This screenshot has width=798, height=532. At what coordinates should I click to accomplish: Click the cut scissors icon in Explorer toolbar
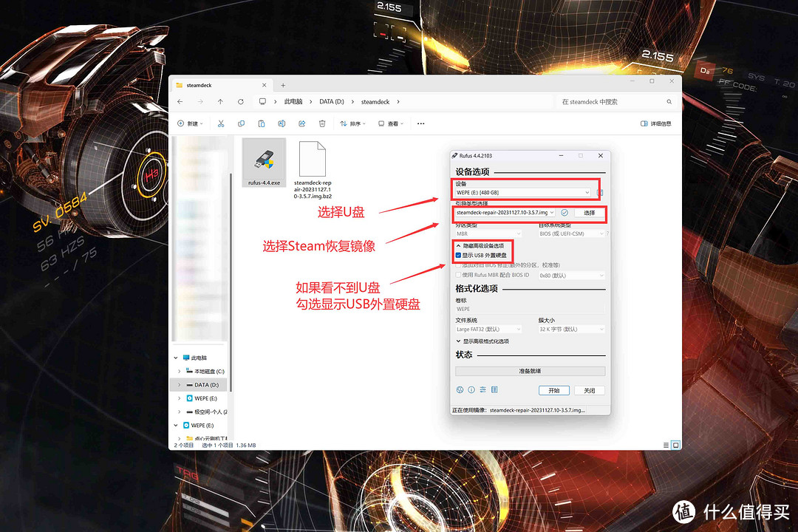(220, 123)
